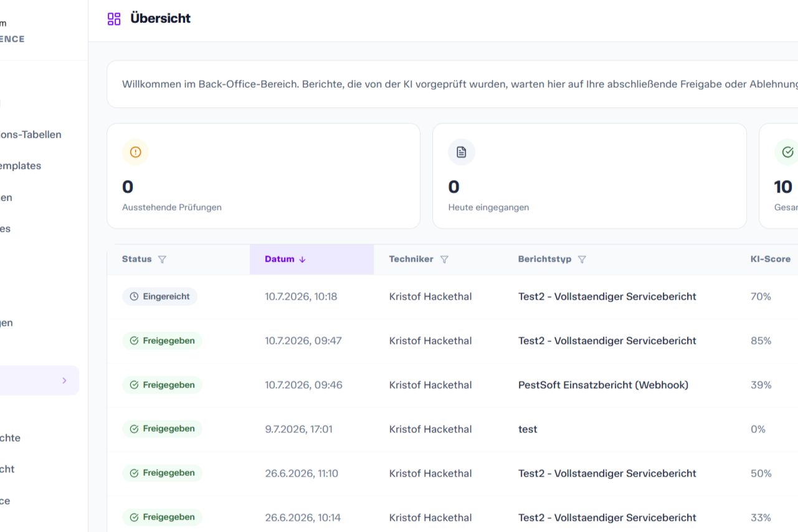Open the PestSoft Einsatzbericht (Webhook) report
The height and width of the screenshot is (532, 798).
(x=603, y=385)
